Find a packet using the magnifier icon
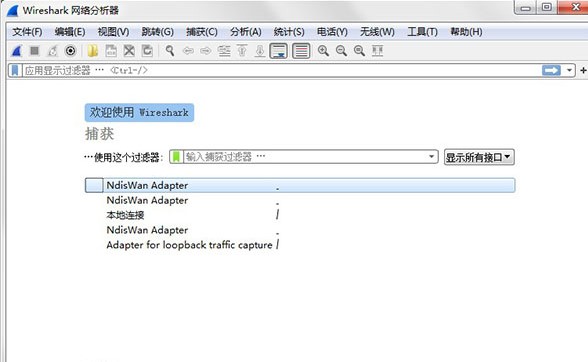Screen dimensions: 588x362 (170, 51)
